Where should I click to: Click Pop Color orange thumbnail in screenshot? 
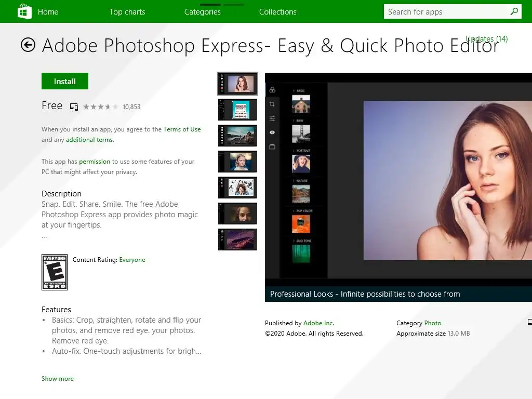coord(301,223)
